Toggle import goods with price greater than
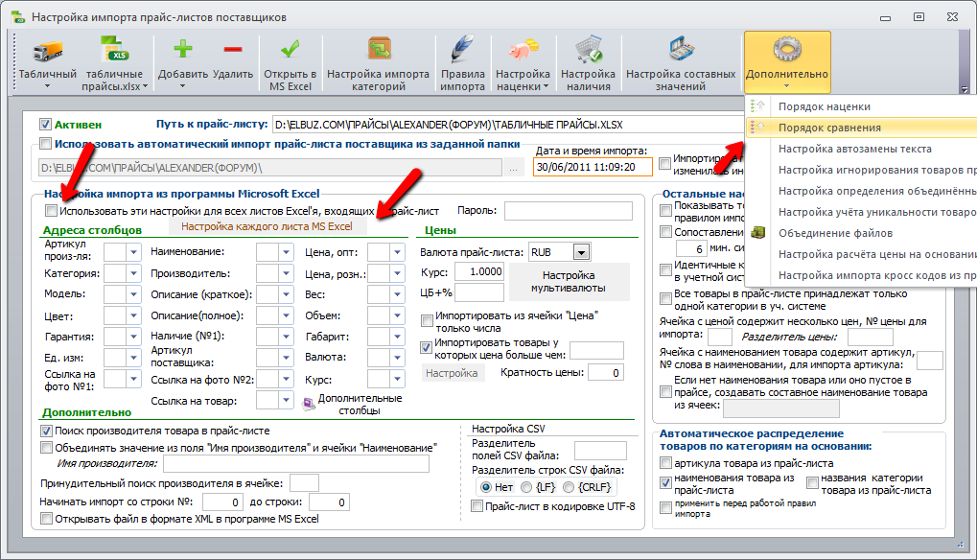 click(427, 348)
